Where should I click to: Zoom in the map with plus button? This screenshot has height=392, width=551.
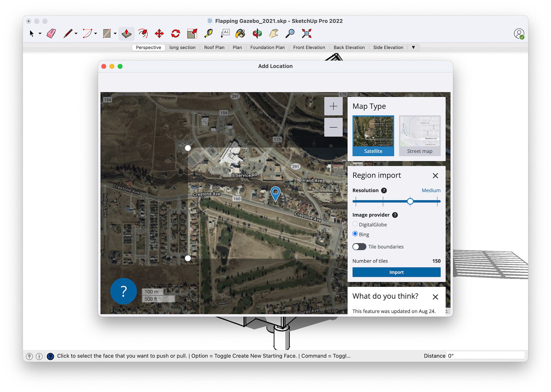[333, 106]
